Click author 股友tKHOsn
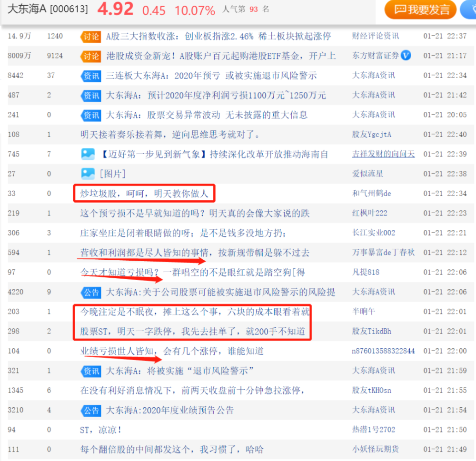Image resolution: width=476 pixels, height=461 pixels. [x=372, y=390]
